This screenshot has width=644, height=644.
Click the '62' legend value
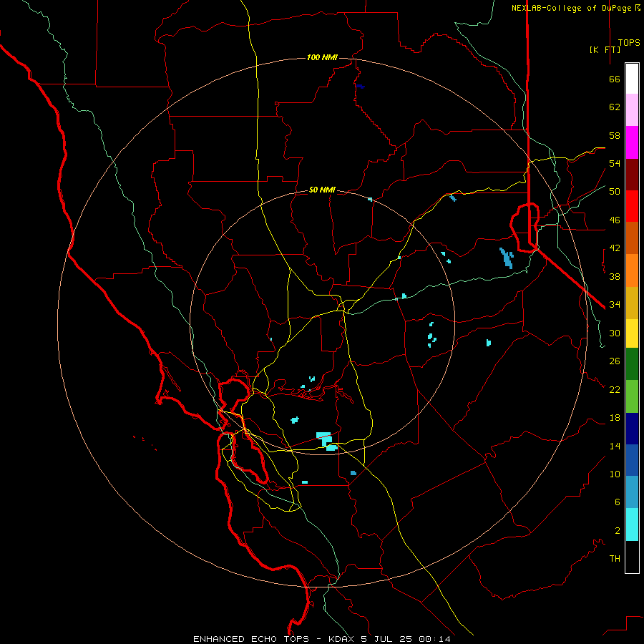click(615, 107)
